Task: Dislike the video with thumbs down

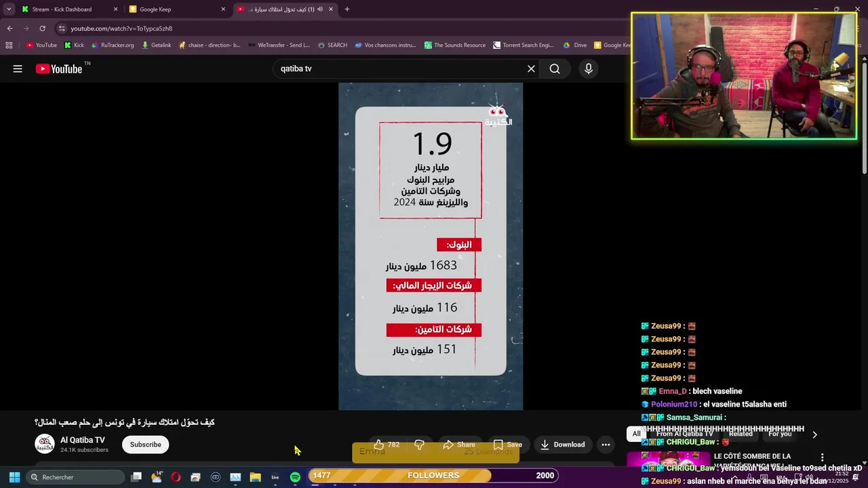Action: [419, 445]
